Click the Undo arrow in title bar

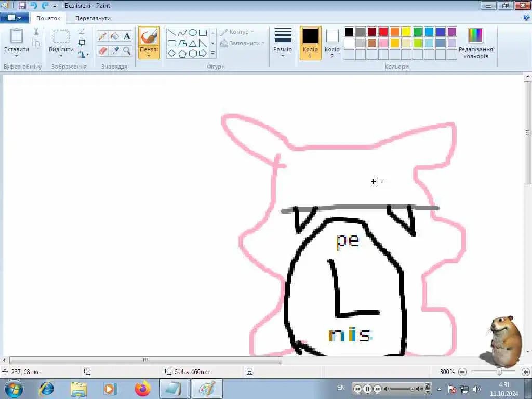coord(34,5)
